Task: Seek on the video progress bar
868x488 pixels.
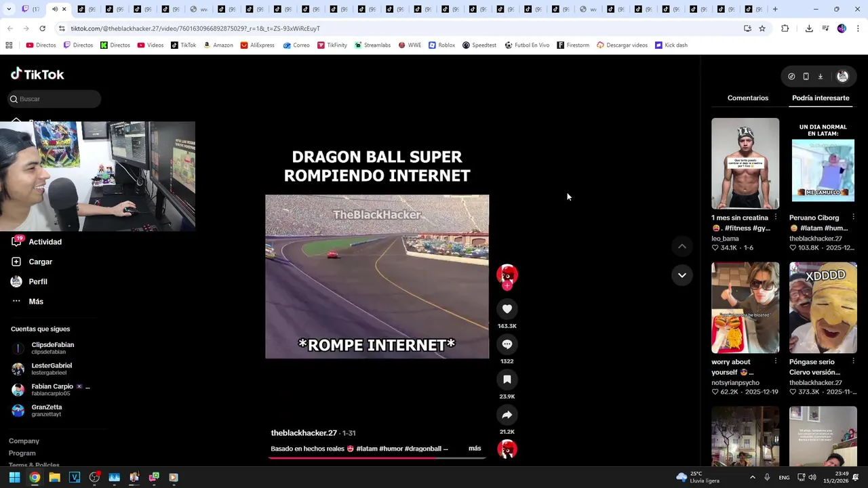Action: coord(377,457)
